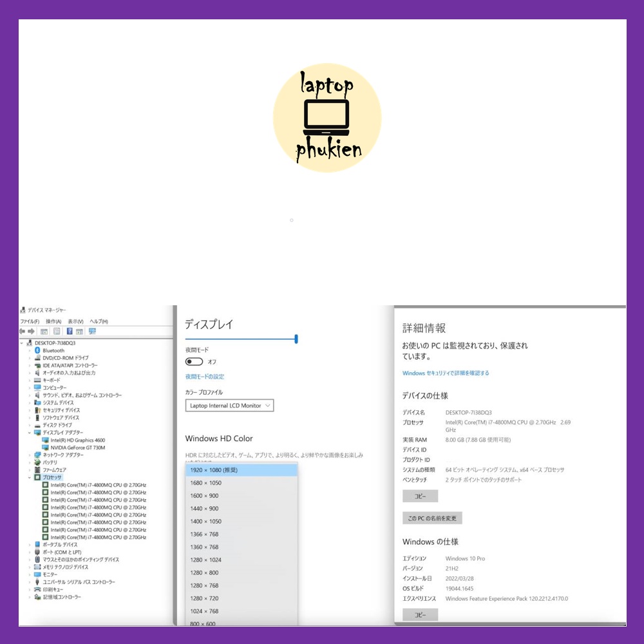Click the blue Help question mark icon
The height and width of the screenshot is (644, 644).
(70, 331)
